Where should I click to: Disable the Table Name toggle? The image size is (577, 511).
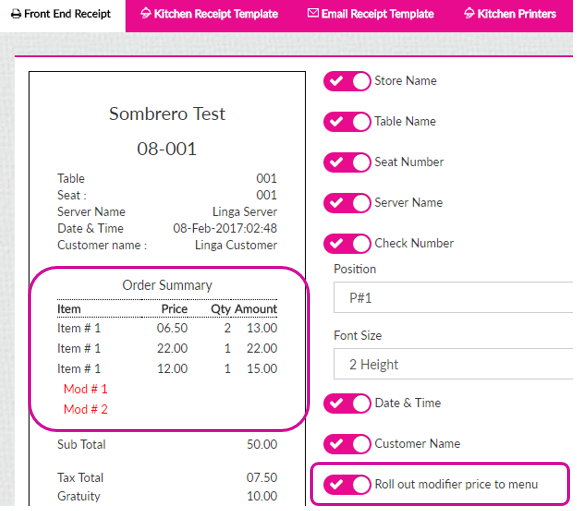click(347, 122)
